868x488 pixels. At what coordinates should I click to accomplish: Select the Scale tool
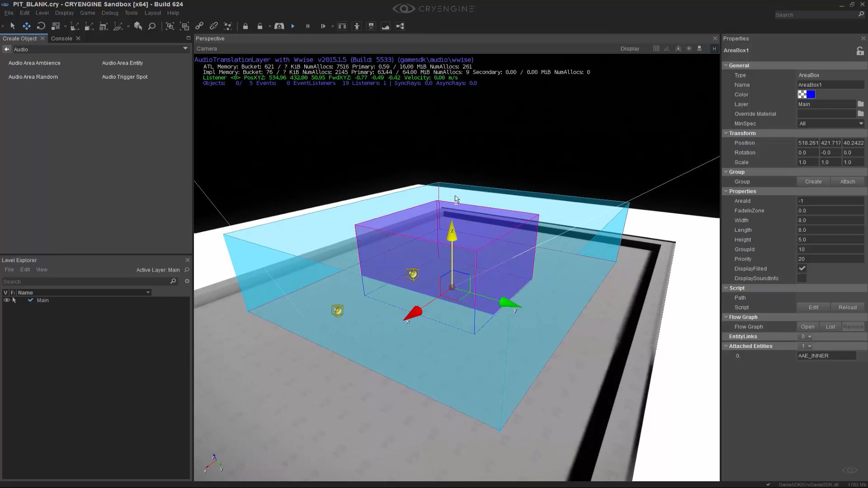coord(56,26)
